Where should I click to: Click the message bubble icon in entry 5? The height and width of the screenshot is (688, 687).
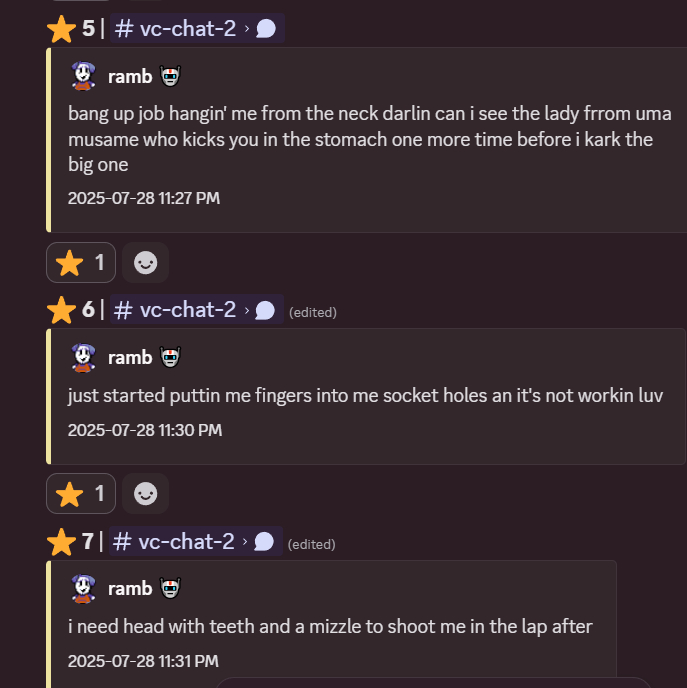coord(266,29)
